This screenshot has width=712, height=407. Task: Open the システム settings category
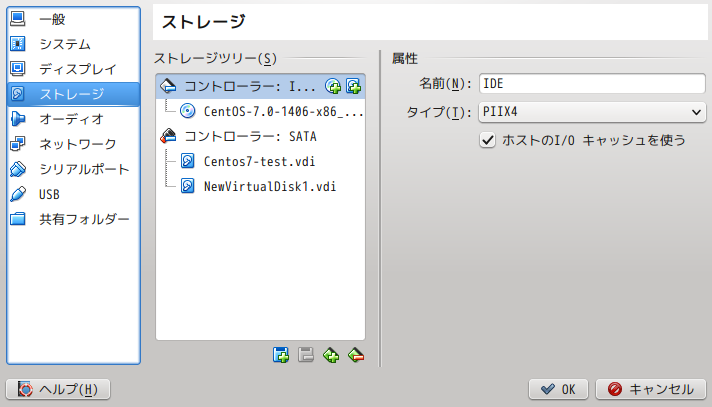click(x=73, y=44)
